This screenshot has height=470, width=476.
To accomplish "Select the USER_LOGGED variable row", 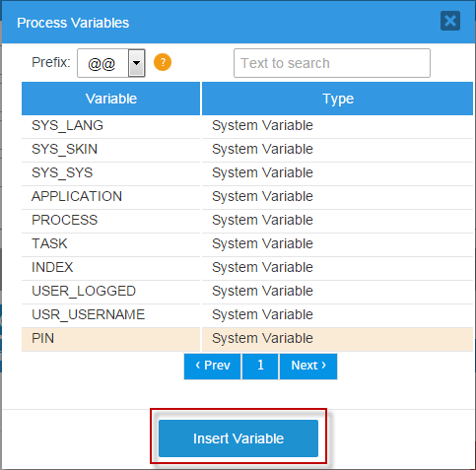I will 247,292.
